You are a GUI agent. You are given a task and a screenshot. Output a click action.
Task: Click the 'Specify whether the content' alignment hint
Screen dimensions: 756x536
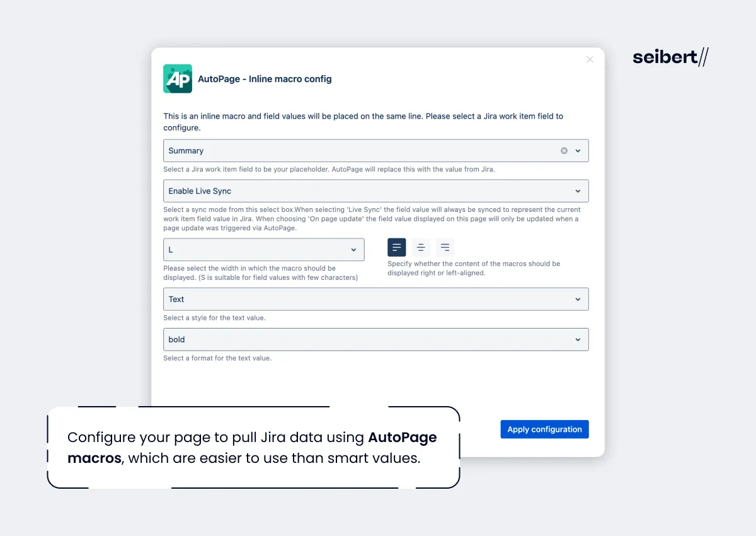[474, 268]
